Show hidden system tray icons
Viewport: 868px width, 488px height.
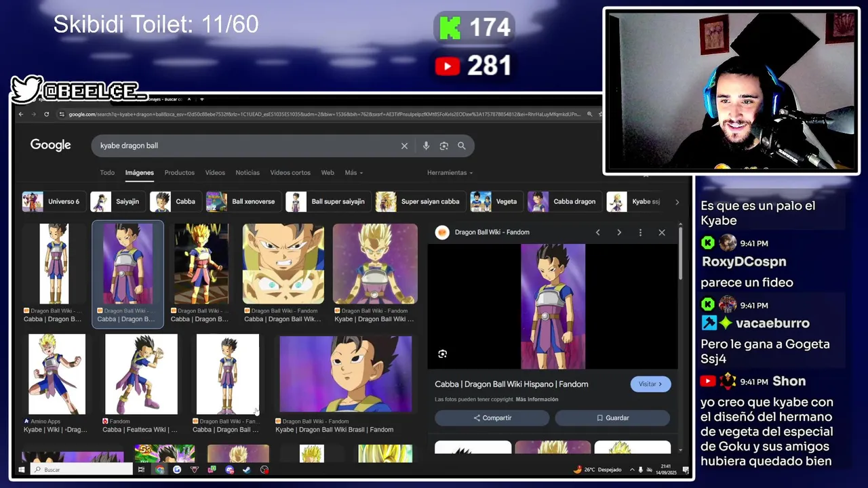632,469
